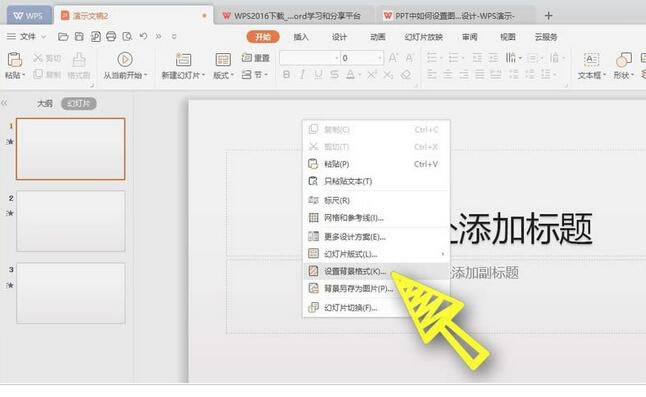
Task: Start slideshow from current slide icon
Action: 125,60
